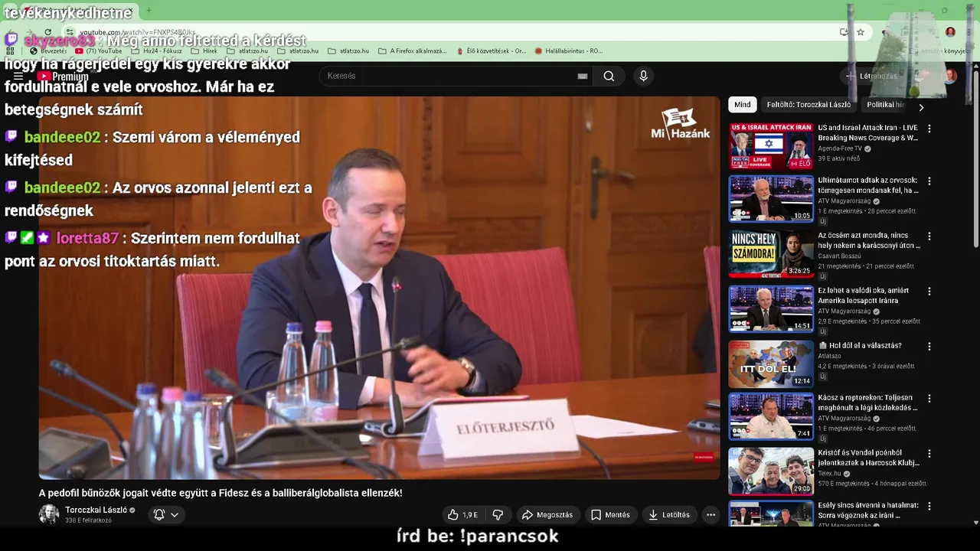Click the Letöltés download button
The width and height of the screenshot is (980, 551).
[x=668, y=515]
